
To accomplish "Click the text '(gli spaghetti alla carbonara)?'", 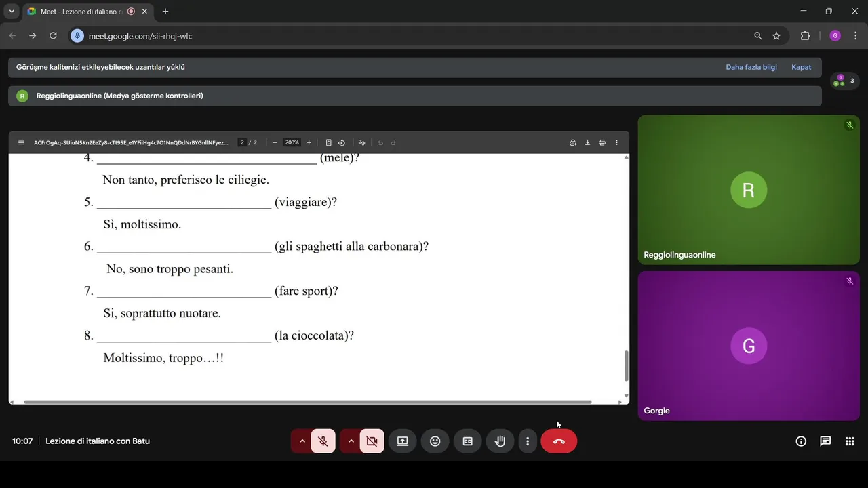I will point(351,247).
